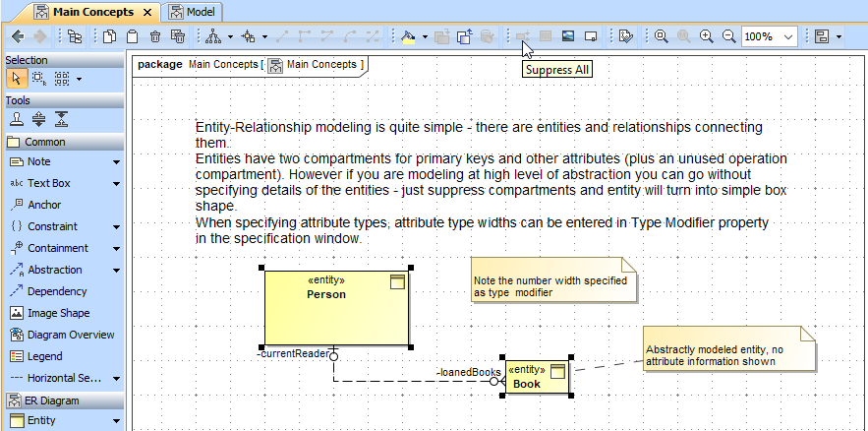Click the trash delete icon in toolbar
868x431 pixels.
click(x=155, y=36)
